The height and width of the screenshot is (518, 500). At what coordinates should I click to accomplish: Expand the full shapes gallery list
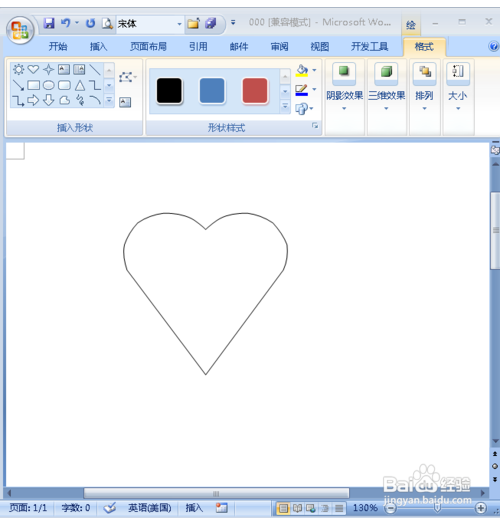(x=109, y=100)
